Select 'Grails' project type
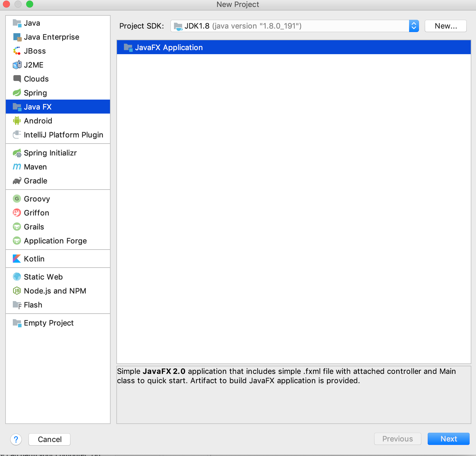Viewport: 476px width, 456px height. pyautogui.click(x=58, y=227)
